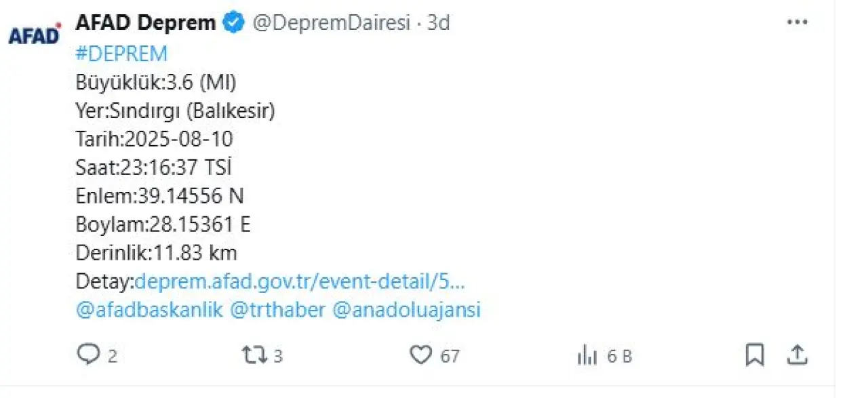Share the tweet via upload icon

pyautogui.click(x=798, y=355)
